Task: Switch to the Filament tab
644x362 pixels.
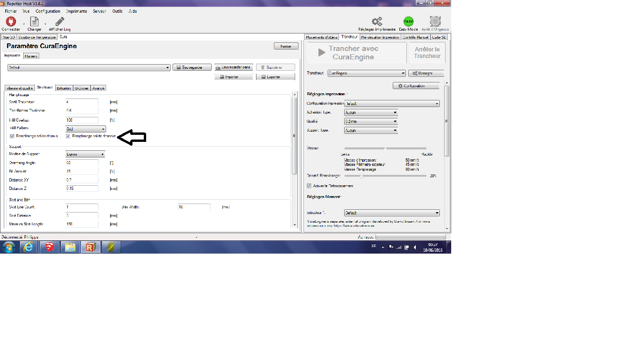Action: [31, 56]
